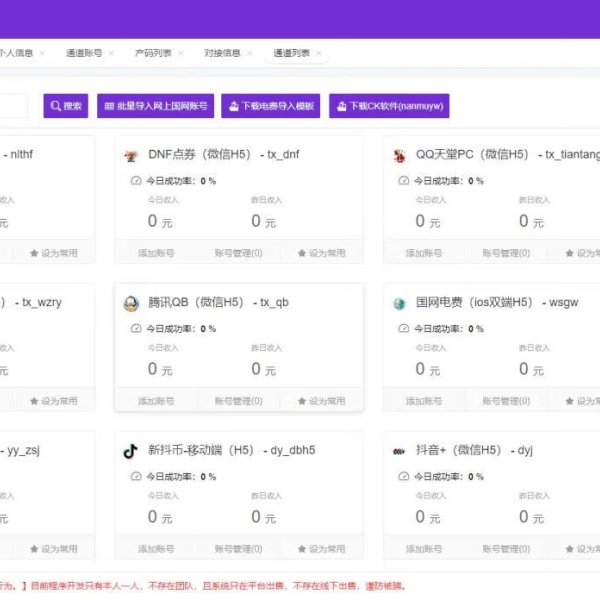The image size is (600, 600).
Task: Click the 国网电费 (ios双端H5) - wsgw title
Action: click(x=497, y=302)
